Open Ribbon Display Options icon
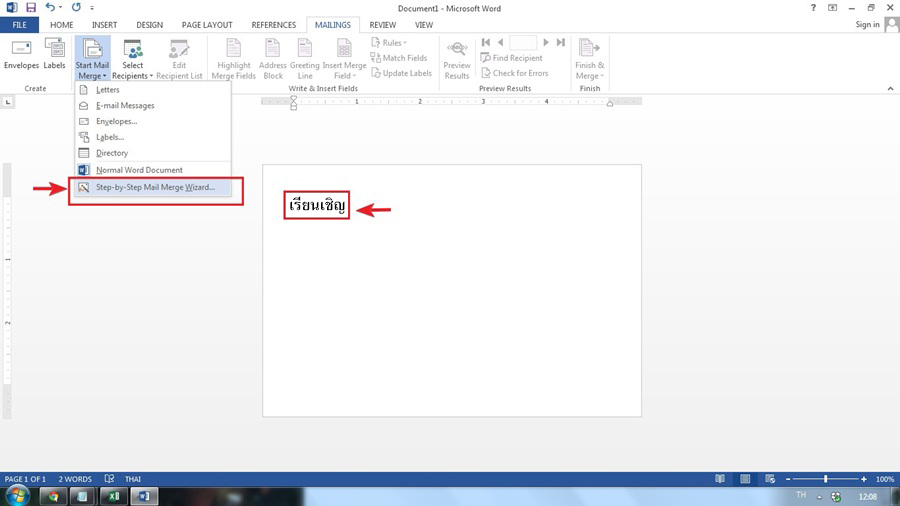 [832, 7]
